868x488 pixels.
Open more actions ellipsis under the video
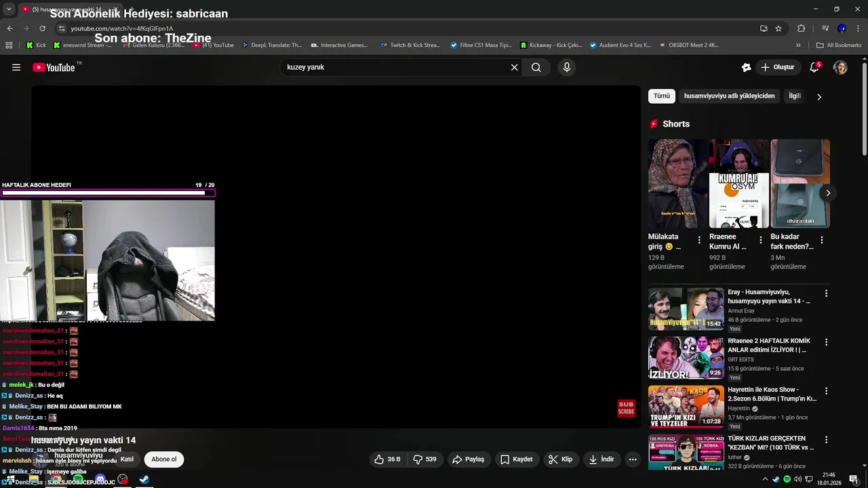click(633, 460)
